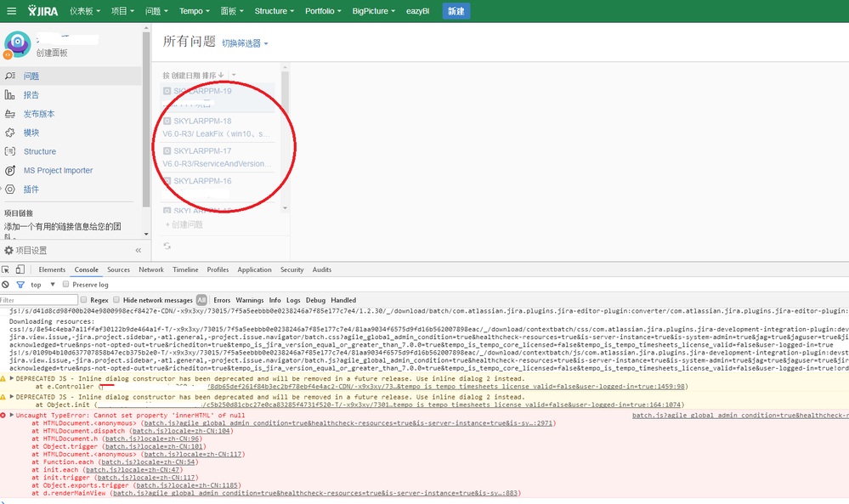The image size is (849, 504).
Task: Open the 项目 dropdown menu
Action: pos(123,11)
